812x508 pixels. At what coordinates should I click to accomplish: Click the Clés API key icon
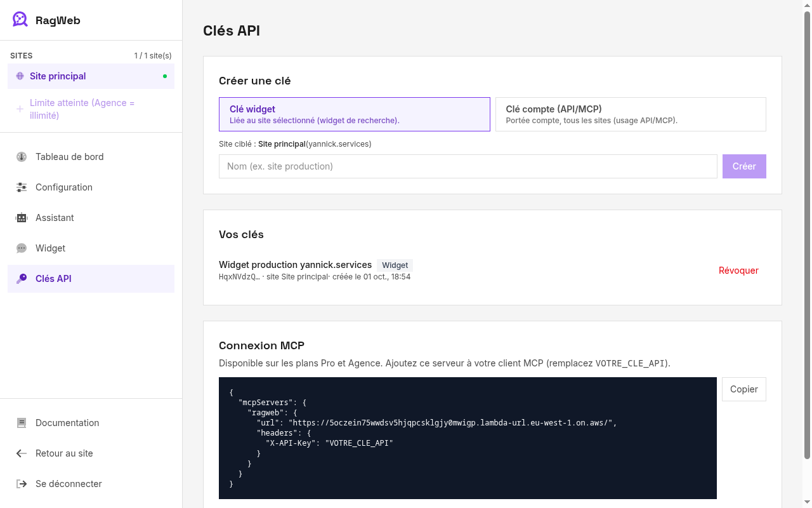22,279
